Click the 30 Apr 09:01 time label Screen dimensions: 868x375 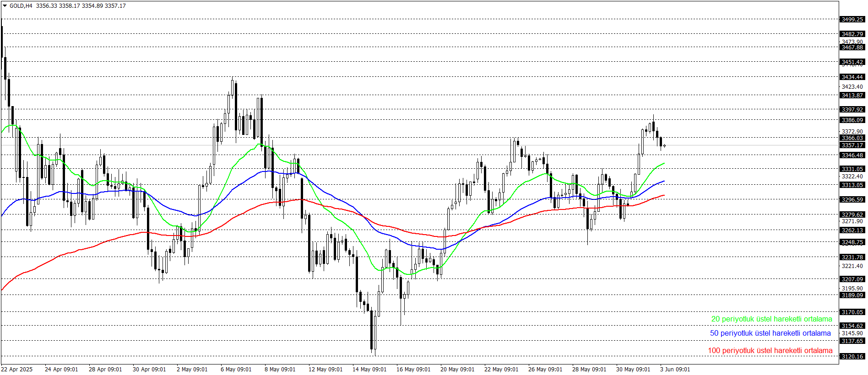click(x=149, y=370)
